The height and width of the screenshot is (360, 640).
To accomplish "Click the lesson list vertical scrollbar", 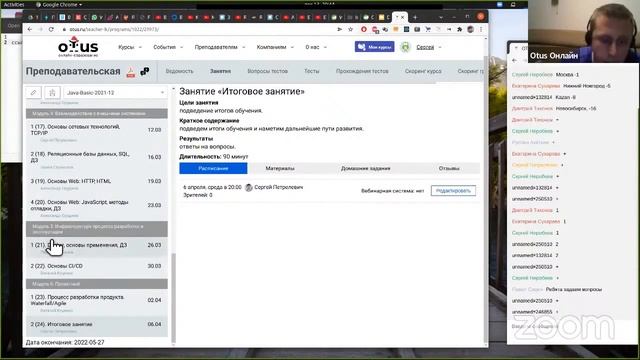I will pyautogui.click(x=173, y=297).
